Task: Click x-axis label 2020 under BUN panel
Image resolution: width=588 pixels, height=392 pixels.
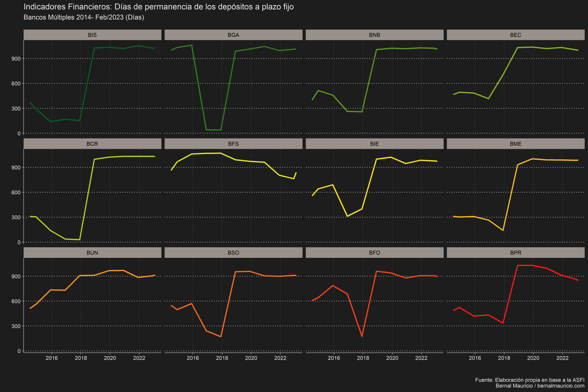Action: click(x=110, y=358)
